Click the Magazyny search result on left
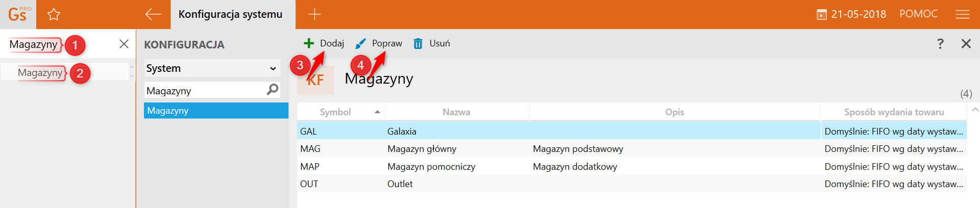 (x=40, y=72)
